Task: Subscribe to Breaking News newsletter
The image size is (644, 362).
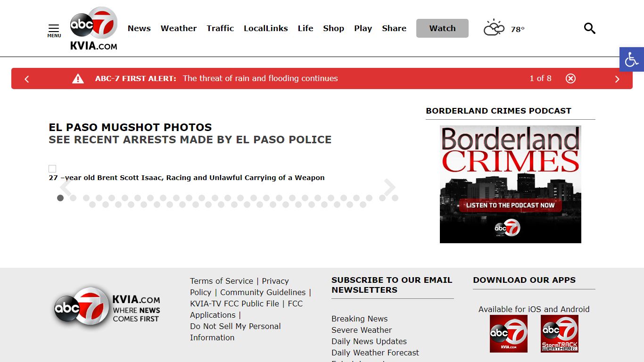Action: (x=359, y=319)
